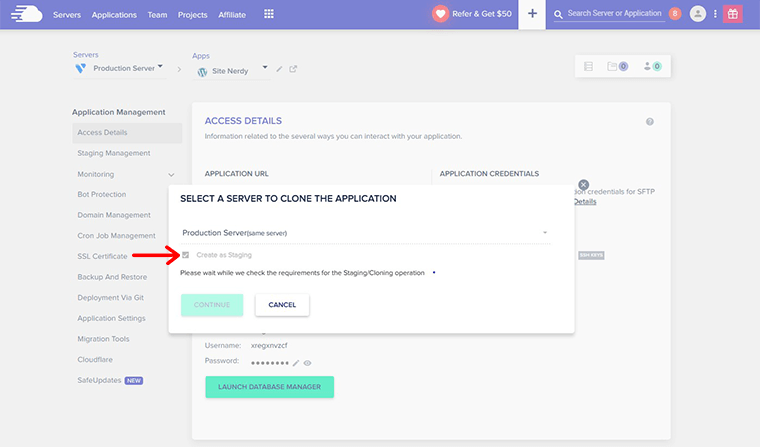Open the Team menu
This screenshot has height=447, width=760.
158,15
